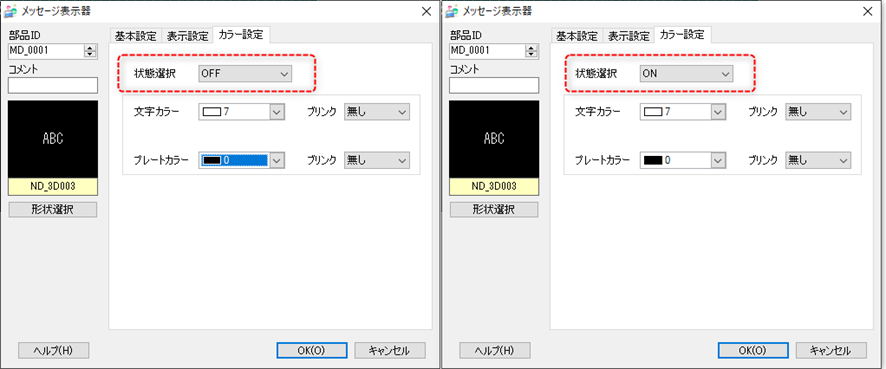This screenshot has height=369, width=886.
Task: Click ヘルプ(H) button in left dialog
Action: tap(54, 350)
